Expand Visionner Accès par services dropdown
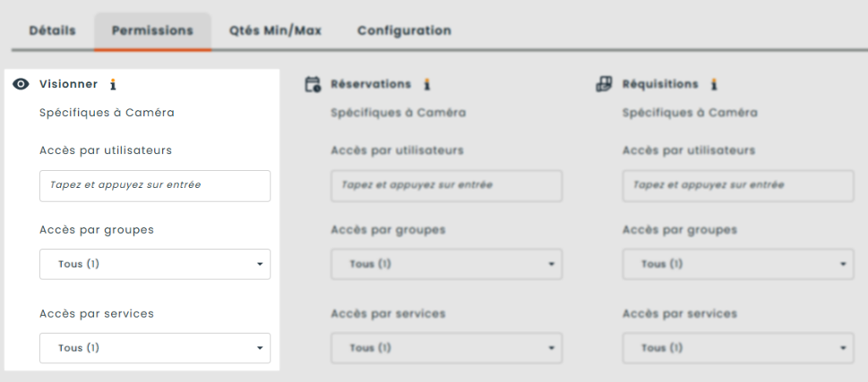This screenshot has height=382, width=868. pyautogui.click(x=155, y=348)
